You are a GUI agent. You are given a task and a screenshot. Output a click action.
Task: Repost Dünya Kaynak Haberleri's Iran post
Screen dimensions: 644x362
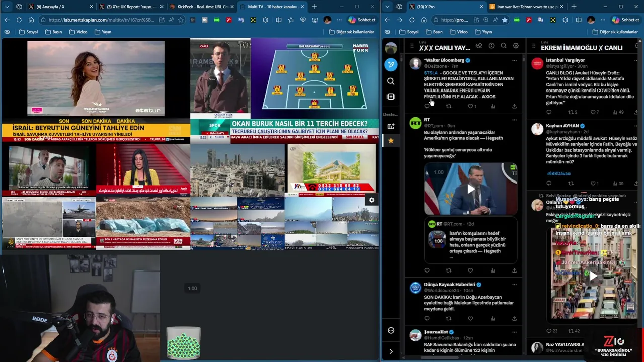449,318
